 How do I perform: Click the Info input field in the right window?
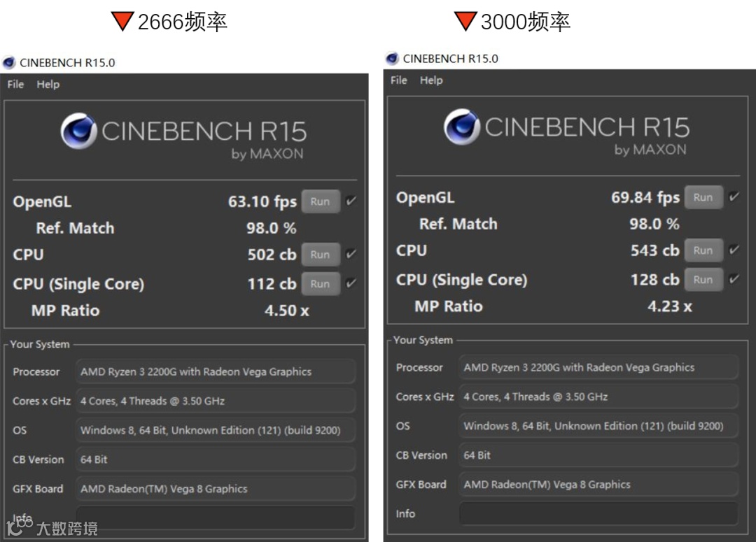598,513
